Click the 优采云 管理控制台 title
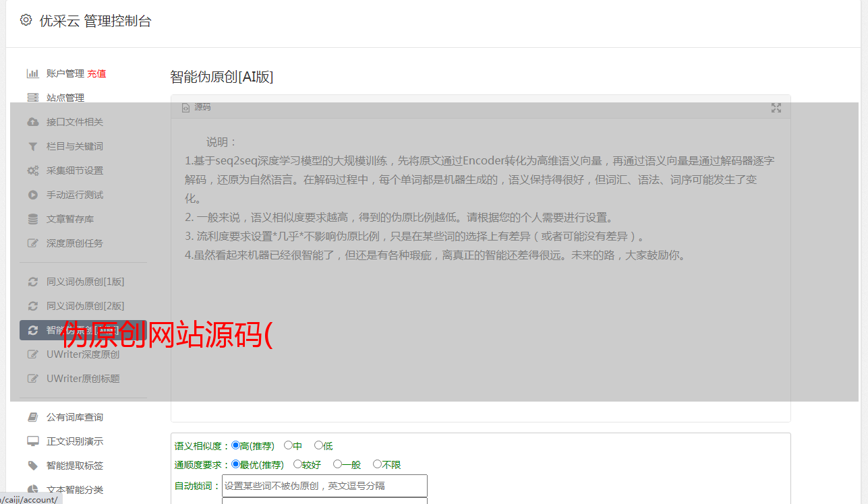 [95, 21]
